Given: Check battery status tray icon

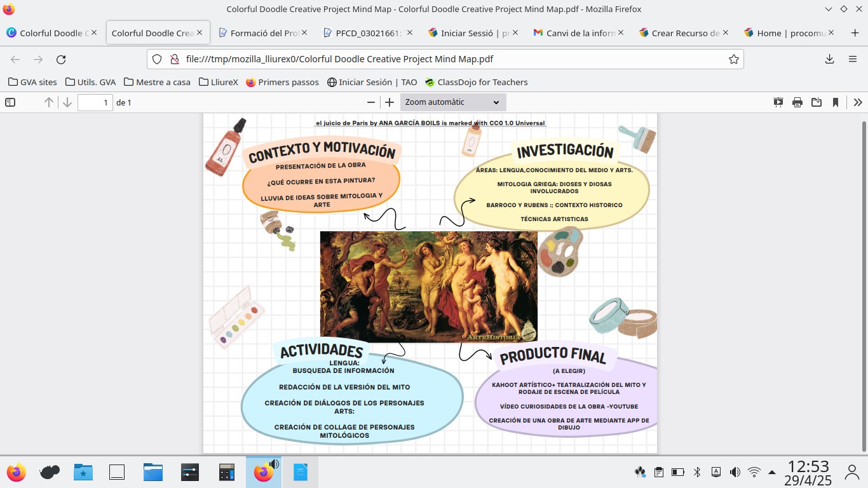Looking at the screenshot, I should (678, 472).
